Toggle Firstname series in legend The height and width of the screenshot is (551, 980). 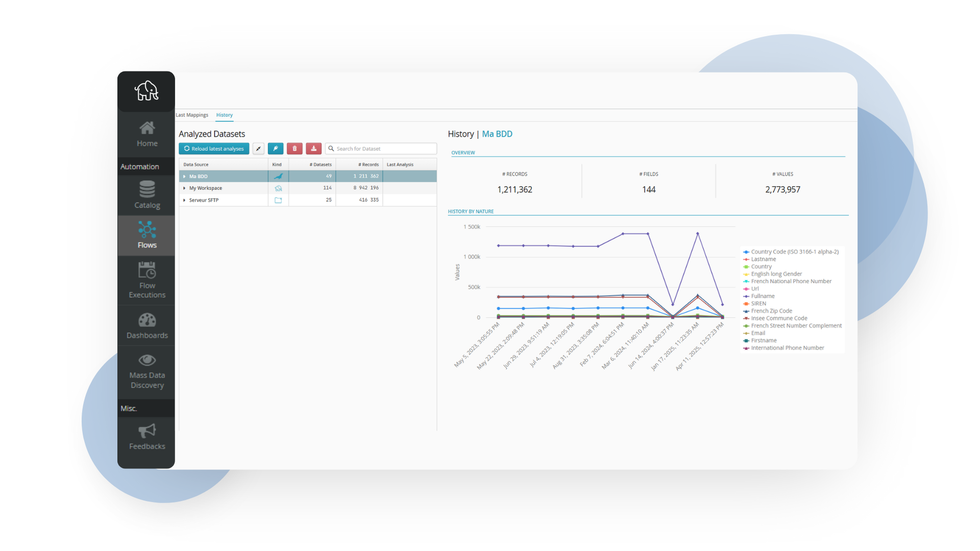[760, 340]
